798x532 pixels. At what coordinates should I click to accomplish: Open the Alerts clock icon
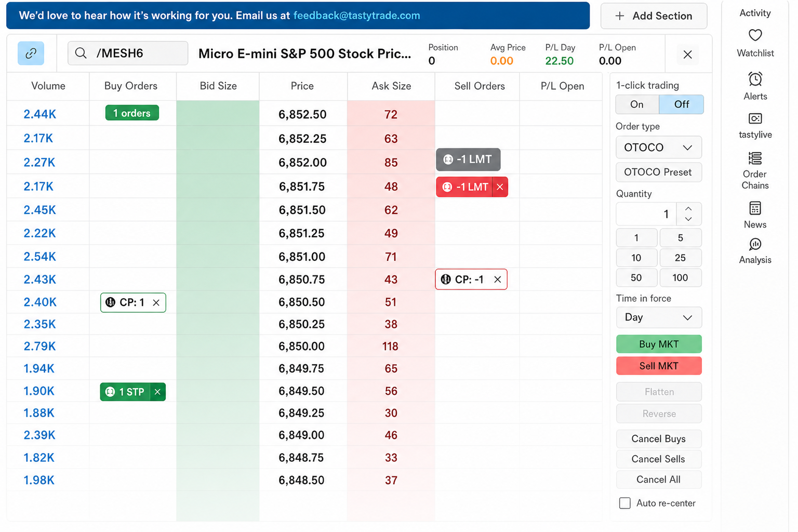click(x=755, y=79)
